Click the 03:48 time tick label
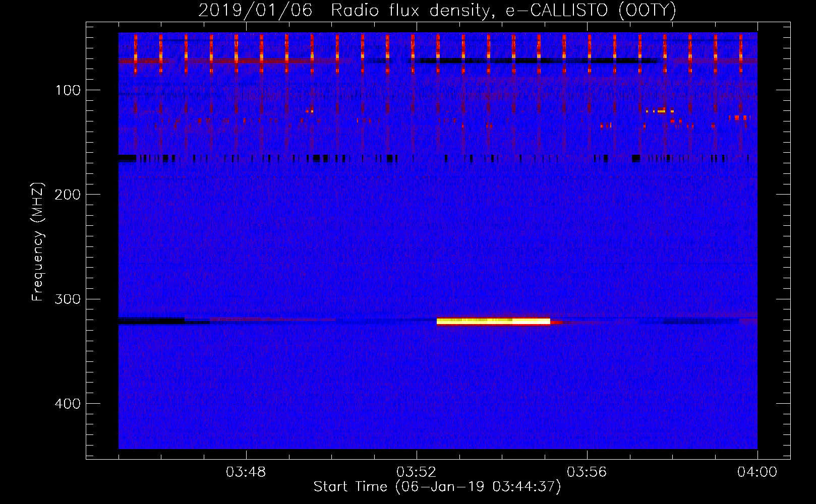 coord(246,472)
